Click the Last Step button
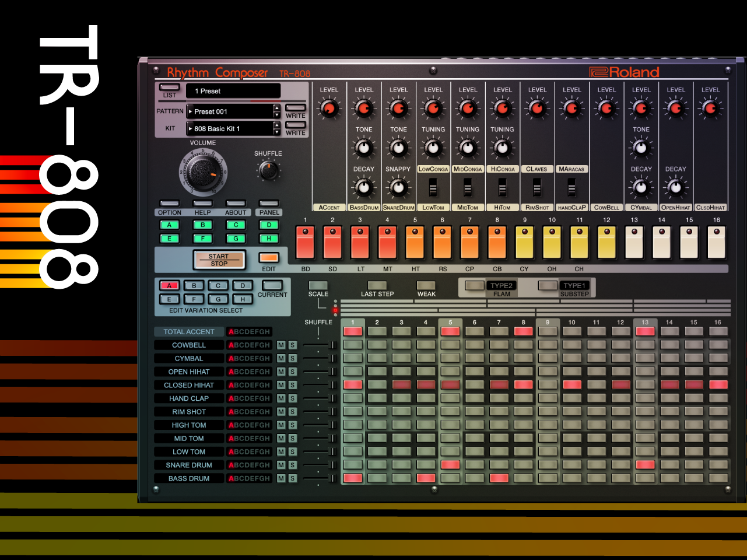This screenshot has width=747, height=560. (377, 285)
